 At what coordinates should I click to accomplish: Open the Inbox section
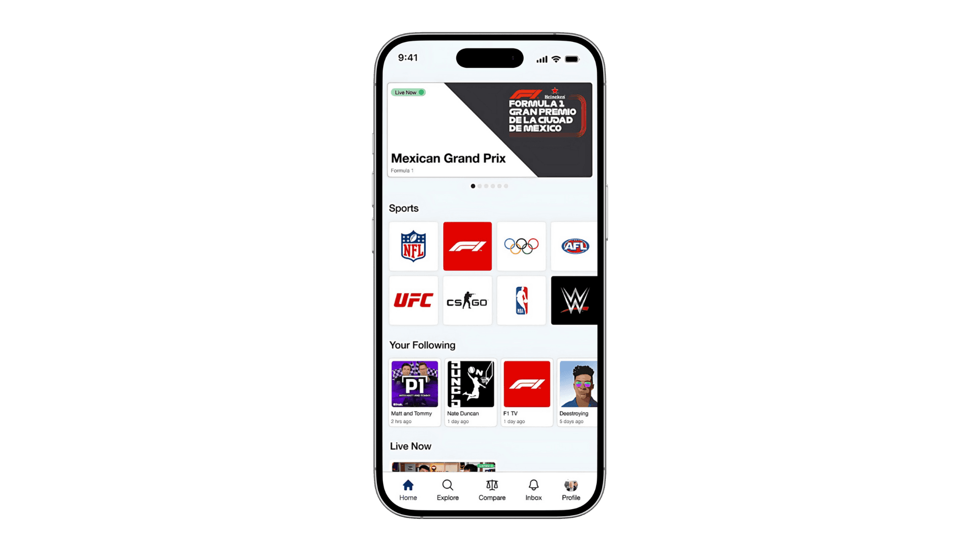[x=532, y=489]
